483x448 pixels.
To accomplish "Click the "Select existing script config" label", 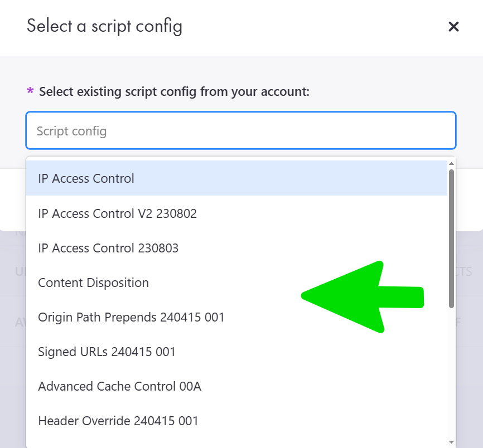I will click(174, 91).
